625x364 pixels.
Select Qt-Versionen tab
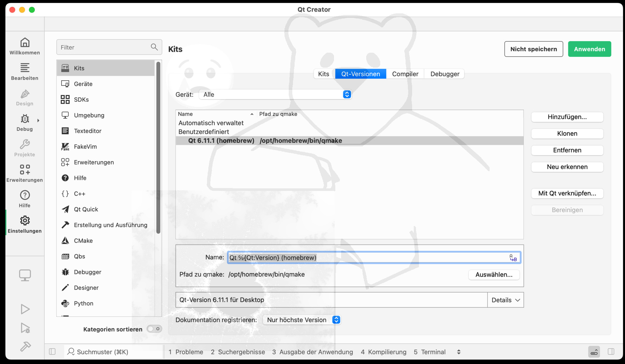(x=360, y=74)
